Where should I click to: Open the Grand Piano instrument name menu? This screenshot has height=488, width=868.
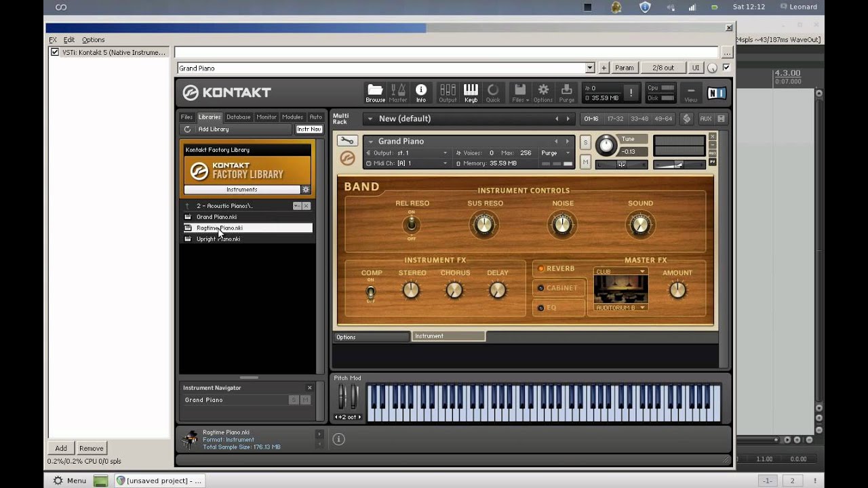click(371, 141)
